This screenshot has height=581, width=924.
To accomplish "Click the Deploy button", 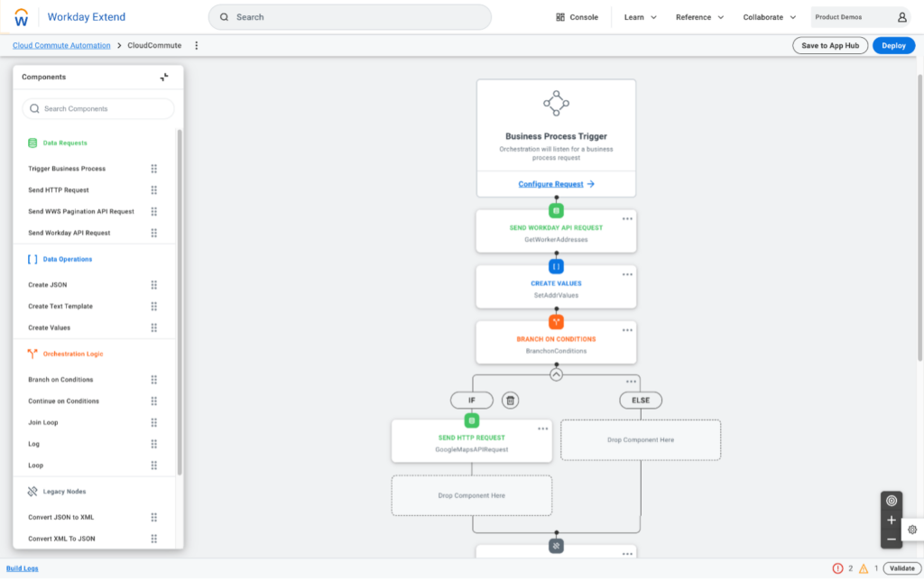I will point(893,45).
